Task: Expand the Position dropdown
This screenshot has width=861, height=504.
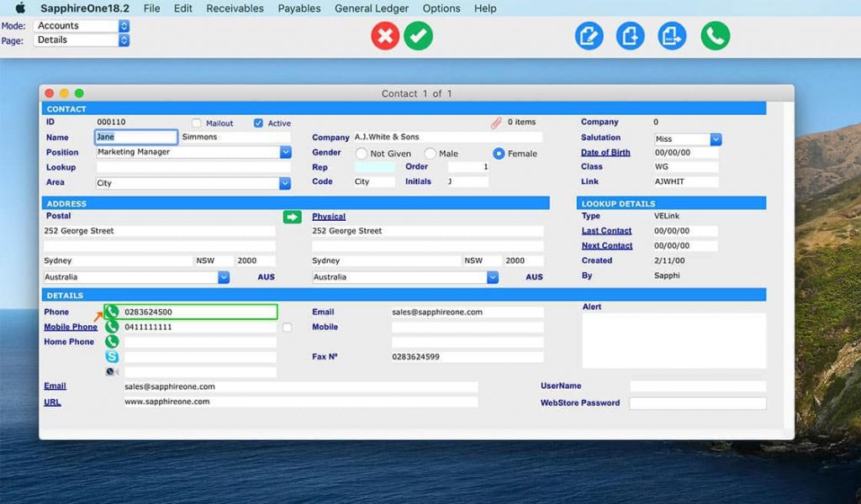Action: pyautogui.click(x=286, y=152)
